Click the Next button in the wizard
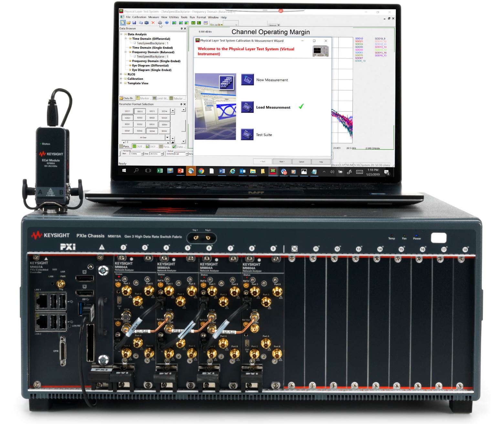 click(x=282, y=162)
